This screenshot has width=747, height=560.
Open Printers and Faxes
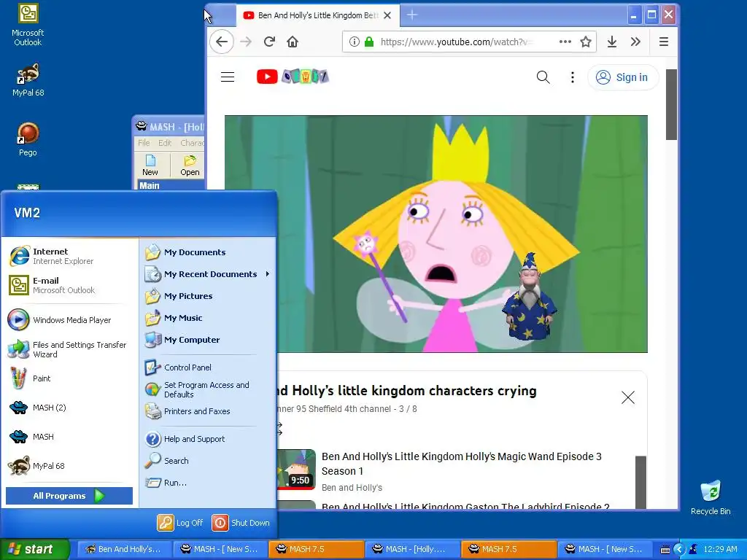pos(208,411)
